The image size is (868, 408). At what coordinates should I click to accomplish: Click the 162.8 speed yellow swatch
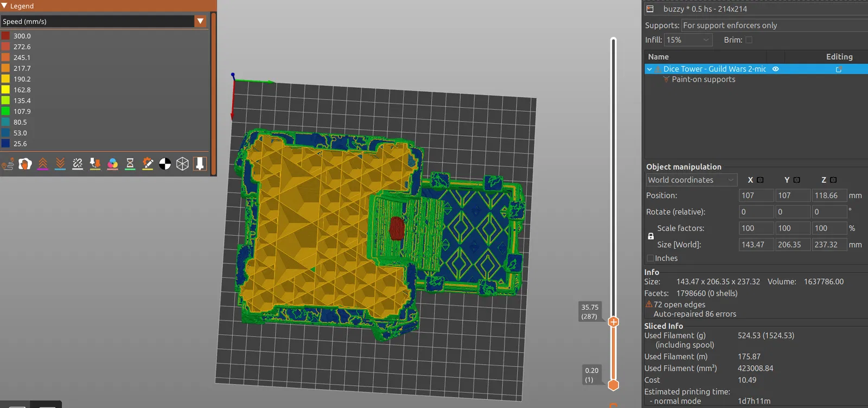tap(5, 90)
